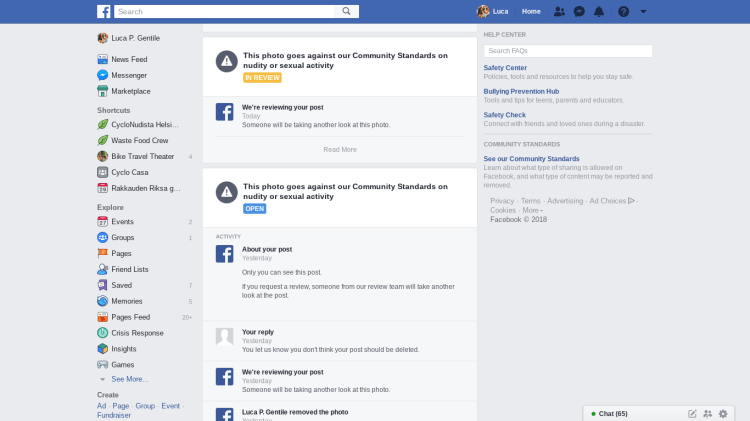Open Safety Center link
750x421 pixels.
505,68
